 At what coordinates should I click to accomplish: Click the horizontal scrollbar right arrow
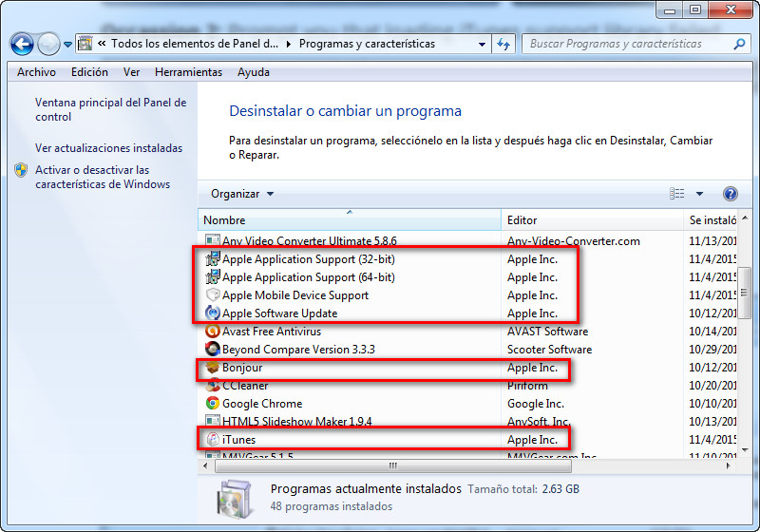tap(728, 465)
